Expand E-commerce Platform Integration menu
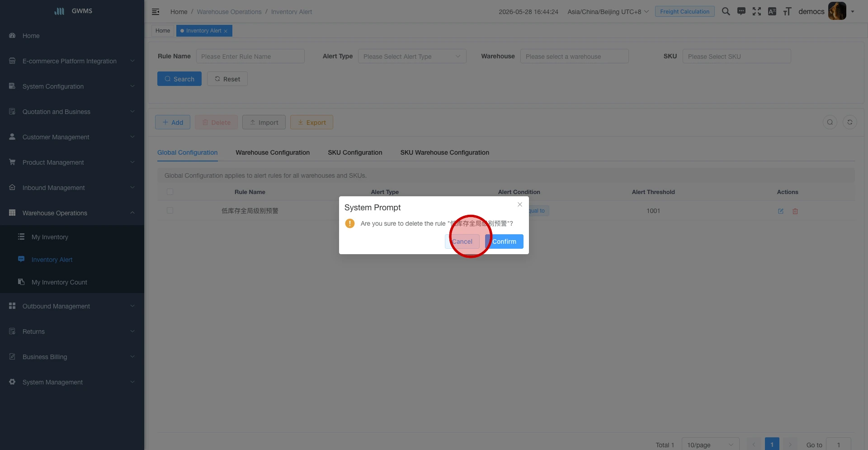This screenshot has width=868, height=450. pos(72,61)
